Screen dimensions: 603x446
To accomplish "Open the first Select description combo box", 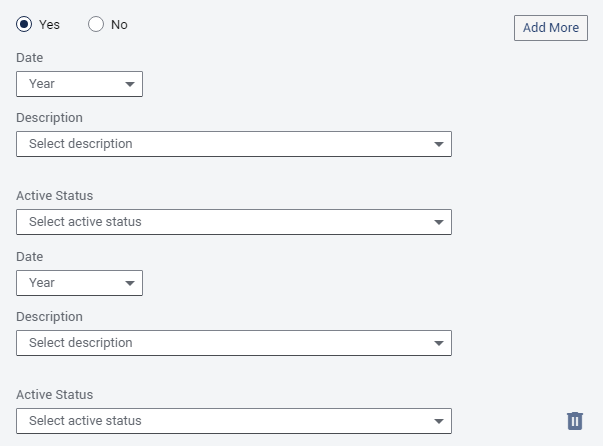I will (220, 144).
